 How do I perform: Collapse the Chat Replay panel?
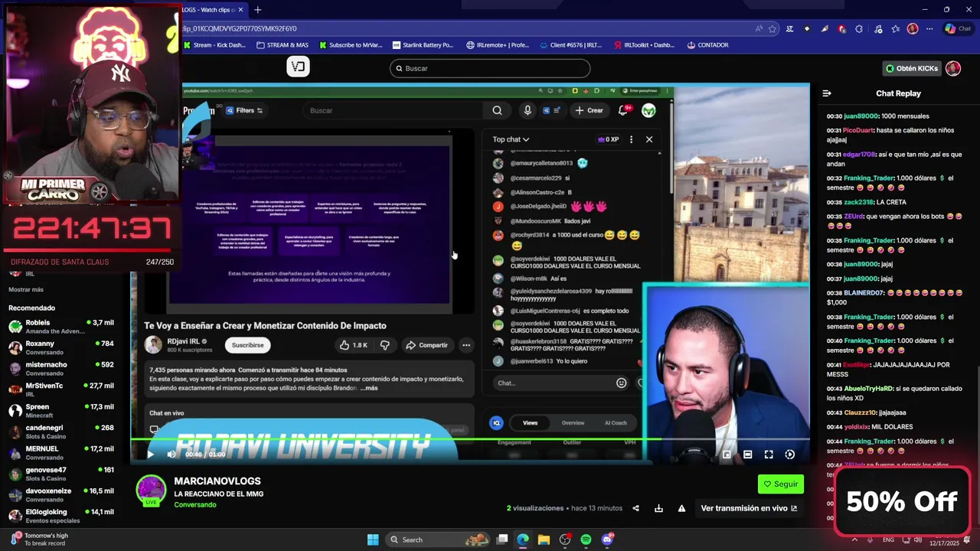827,93
